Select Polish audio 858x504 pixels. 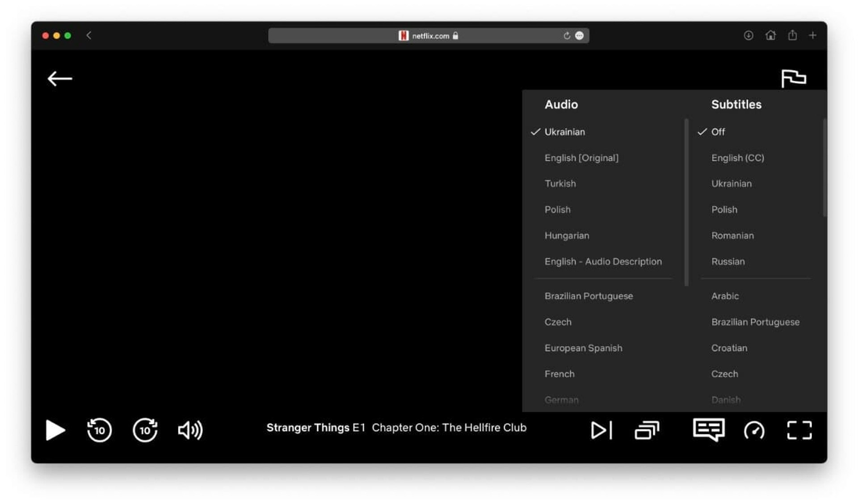pyautogui.click(x=557, y=210)
